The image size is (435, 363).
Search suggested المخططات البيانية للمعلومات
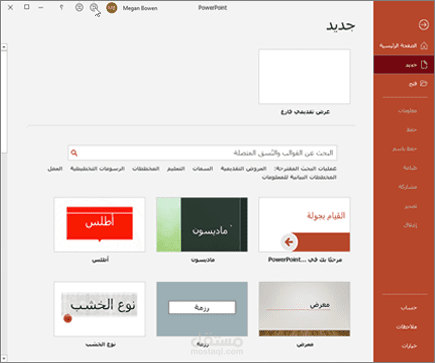click(299, 177)
